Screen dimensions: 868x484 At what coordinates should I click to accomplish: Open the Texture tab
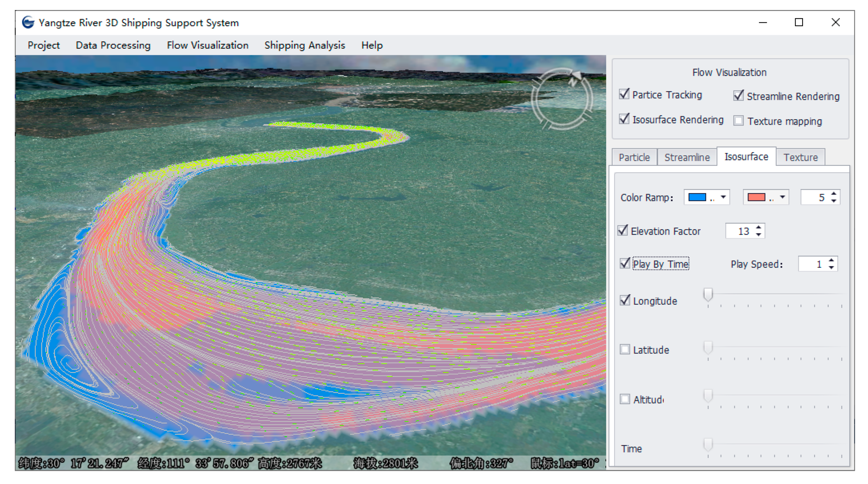coord(800,157)
